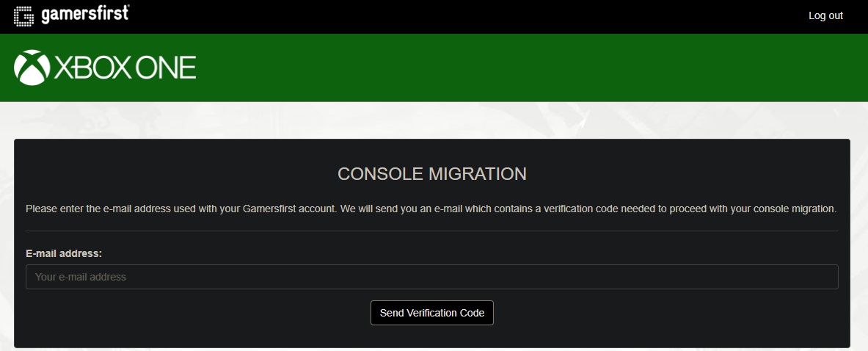Click the E-mail address: field label

[x=65, y=253]
